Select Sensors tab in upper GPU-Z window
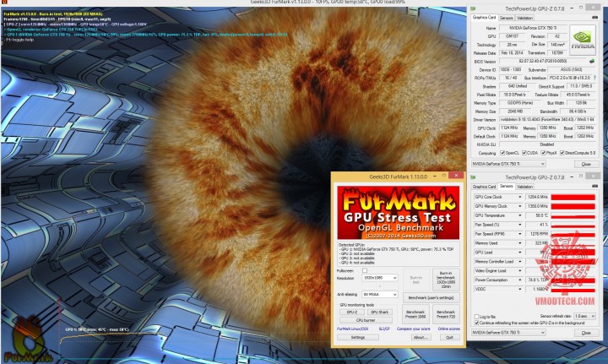 tap(506, 18)
